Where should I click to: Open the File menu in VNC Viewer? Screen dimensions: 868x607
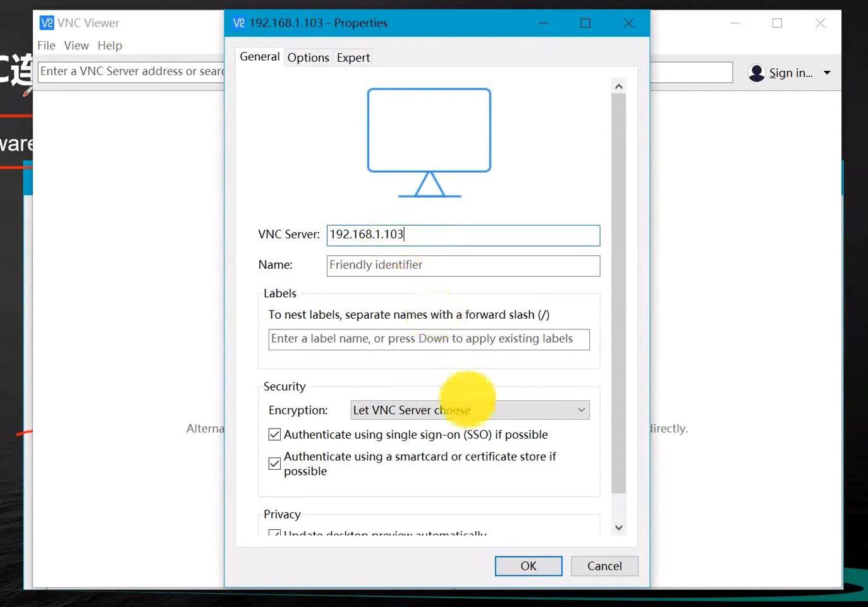click(46, 46)
